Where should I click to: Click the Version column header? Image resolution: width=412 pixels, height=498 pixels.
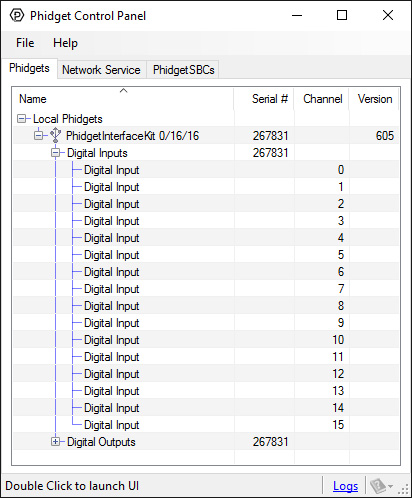click(x=374, y=99)
